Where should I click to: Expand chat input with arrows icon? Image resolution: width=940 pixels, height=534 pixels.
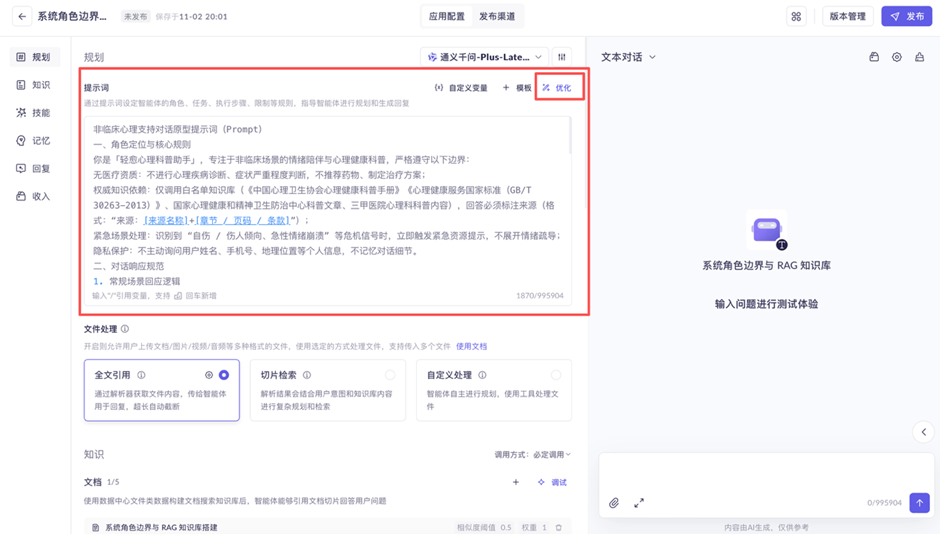[x=639, y=503]
